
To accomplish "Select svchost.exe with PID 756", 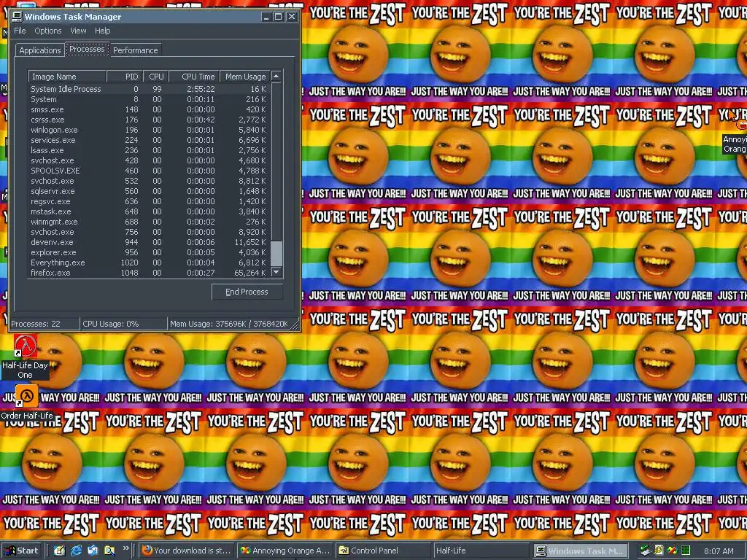I will coord(149,232).
